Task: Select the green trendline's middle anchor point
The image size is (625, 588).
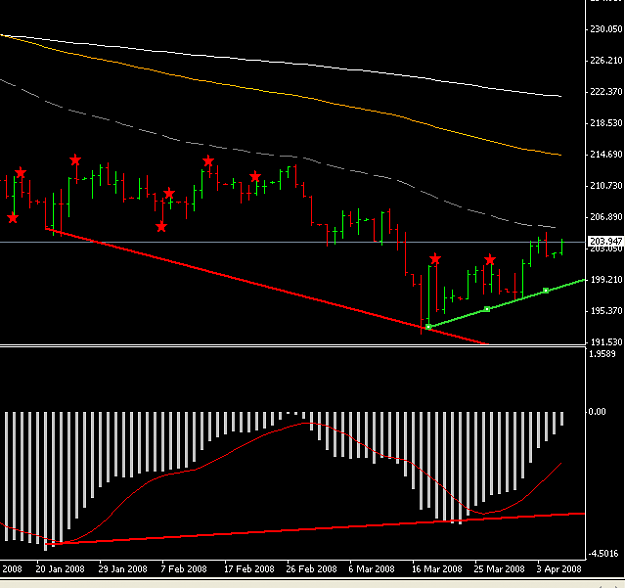Action: point(487,309)
